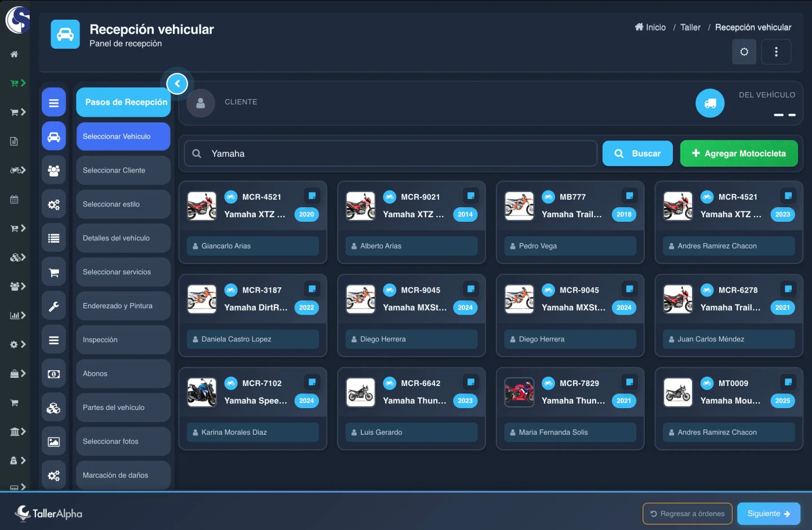
Task: Collapse the reception steps panel with arrow button
Action: [x=177, y=84]
